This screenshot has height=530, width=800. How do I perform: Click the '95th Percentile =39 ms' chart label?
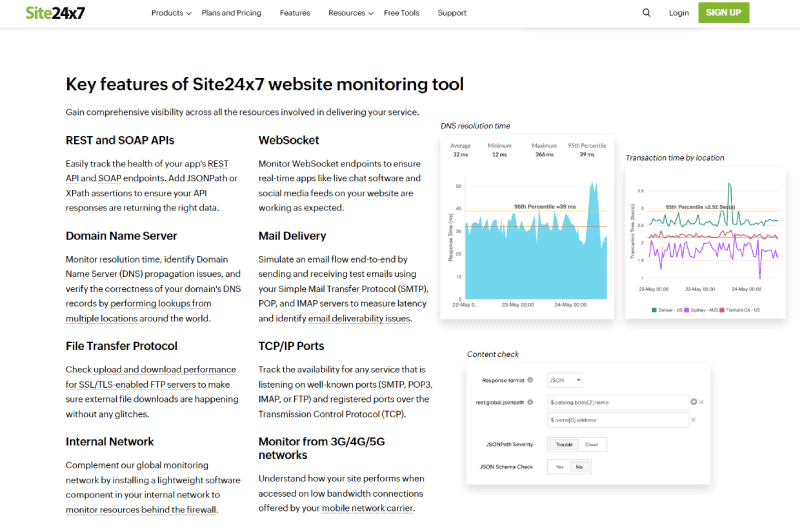click(x=545, y=207)
